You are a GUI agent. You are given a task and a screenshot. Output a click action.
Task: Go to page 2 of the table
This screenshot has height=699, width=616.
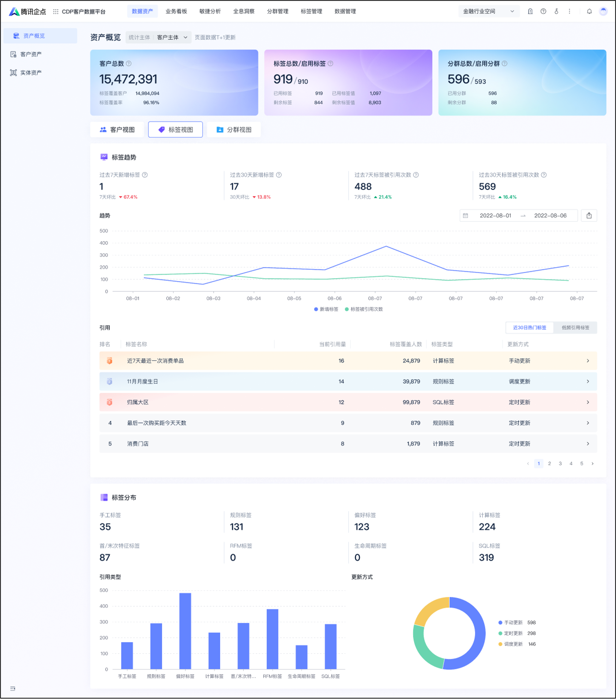[x=549, y=464]
